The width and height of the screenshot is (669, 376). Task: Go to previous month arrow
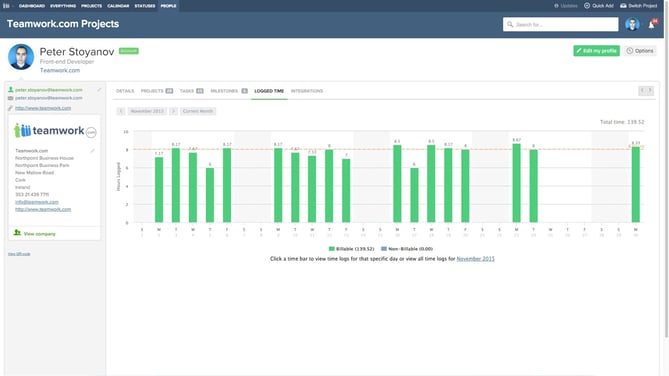pos(121,111)
